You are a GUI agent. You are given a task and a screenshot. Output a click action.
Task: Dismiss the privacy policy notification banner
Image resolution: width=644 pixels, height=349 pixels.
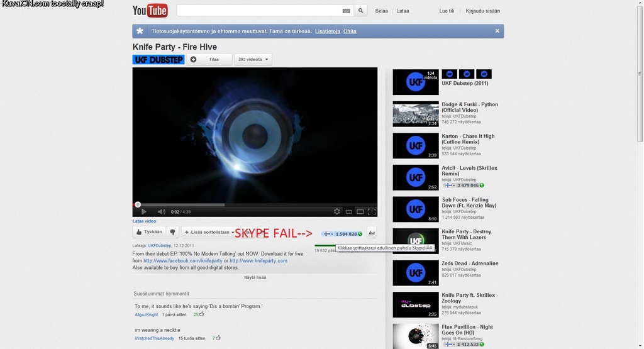(x=497, y=31)
